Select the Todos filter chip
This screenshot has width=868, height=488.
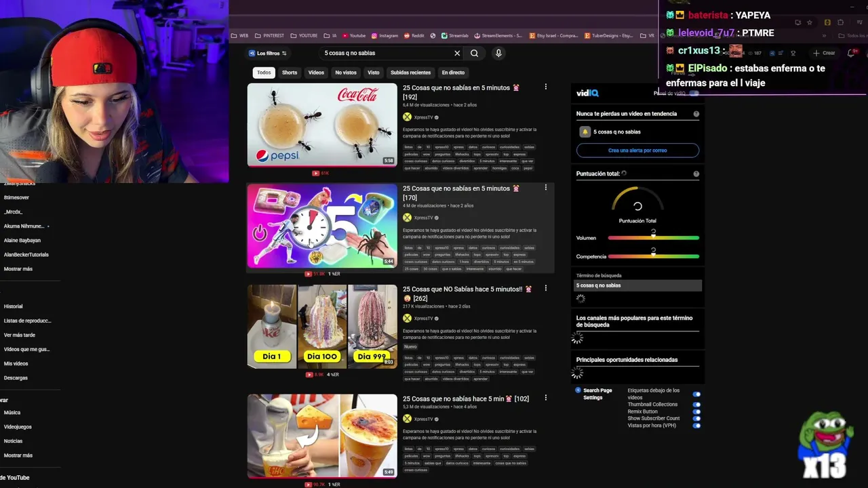[264, 73]
